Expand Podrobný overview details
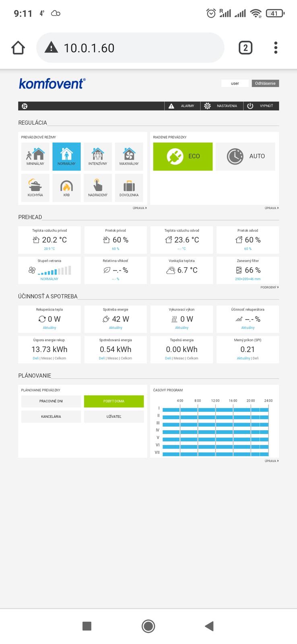The image size is (297, 644). click(269, 287)
